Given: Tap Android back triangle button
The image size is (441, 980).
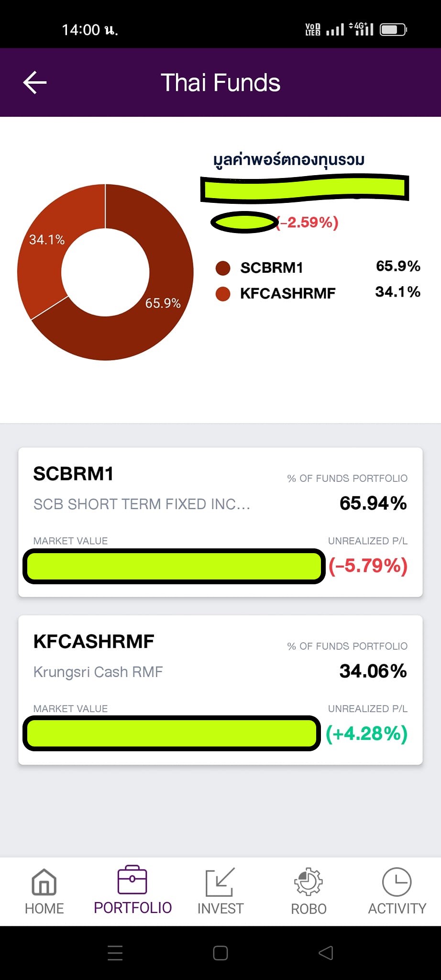Looking at the screenshot, I should click(x=326, y=953).
